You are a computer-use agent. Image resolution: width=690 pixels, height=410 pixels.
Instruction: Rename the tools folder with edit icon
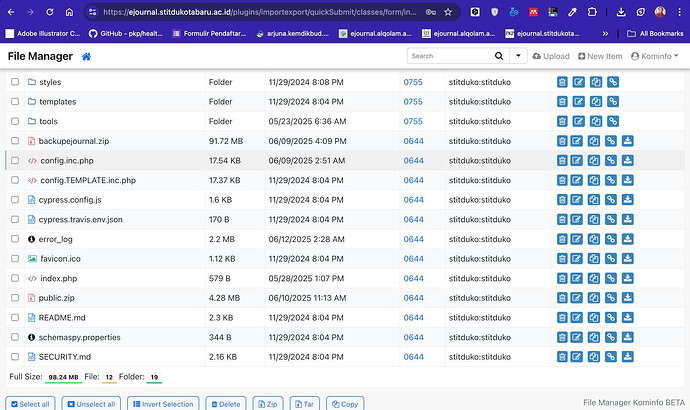click(579, 121)
